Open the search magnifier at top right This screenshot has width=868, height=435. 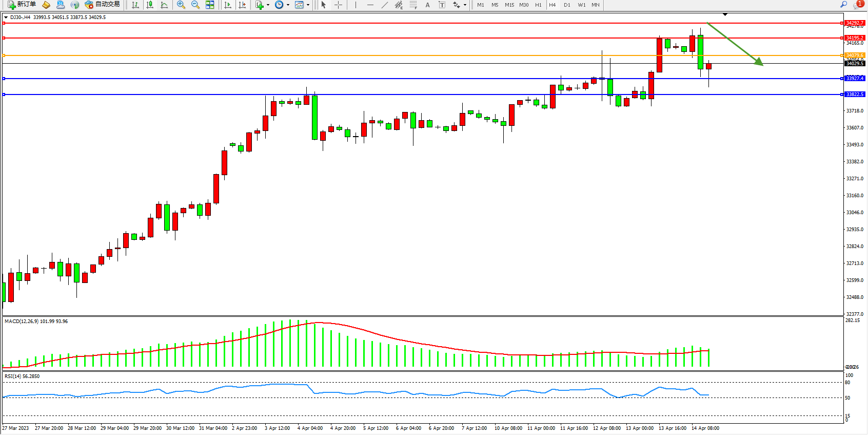(x=844, y=5)
